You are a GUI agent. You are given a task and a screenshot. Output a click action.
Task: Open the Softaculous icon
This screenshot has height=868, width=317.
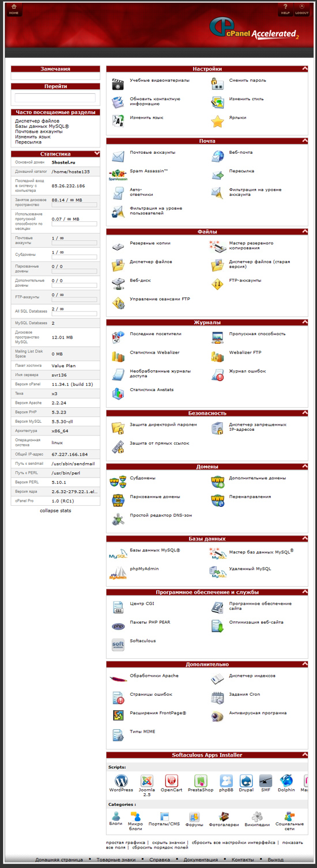pos(118,645)
